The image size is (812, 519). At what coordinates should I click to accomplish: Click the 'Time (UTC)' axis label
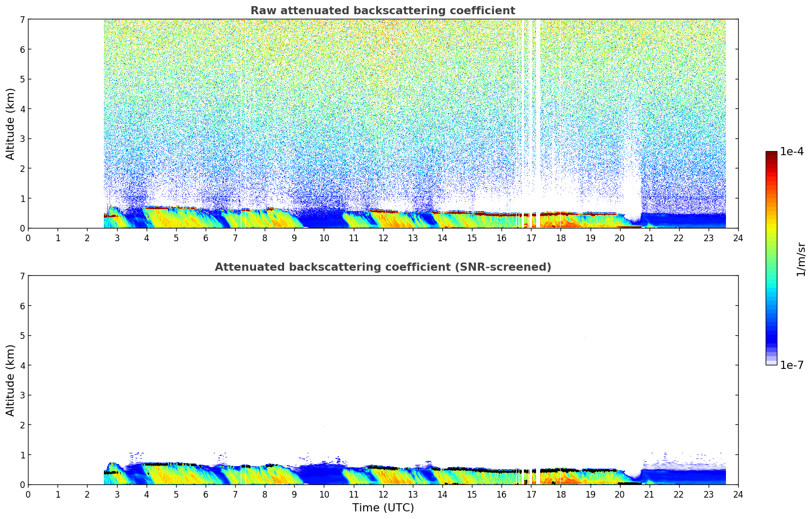(383, 508)
